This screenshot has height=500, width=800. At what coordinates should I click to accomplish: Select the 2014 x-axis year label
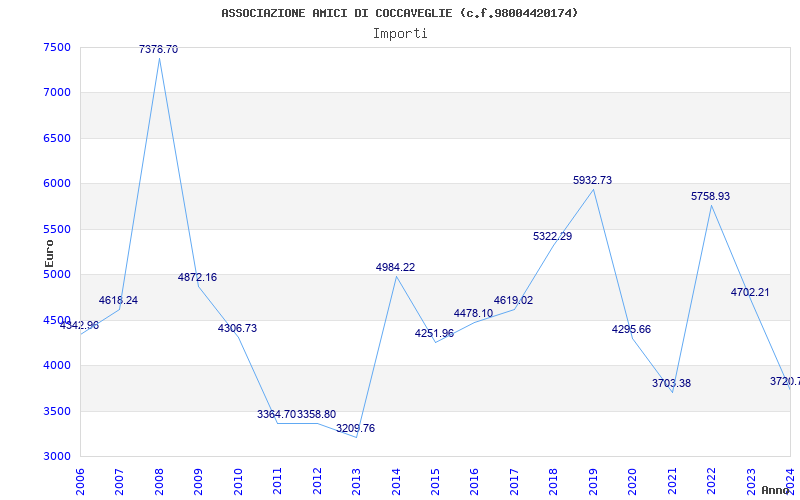pyautogui.click(x=396, y=482)
